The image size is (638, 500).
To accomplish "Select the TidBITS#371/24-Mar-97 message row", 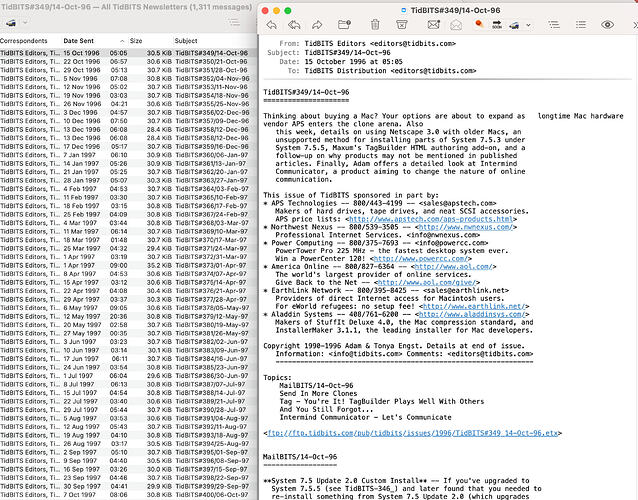I will [x=129, y=248].
